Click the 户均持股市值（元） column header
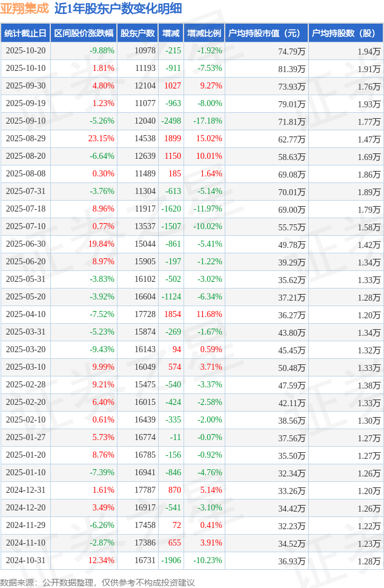The height and width of the screenshot is (588, 384). pyautogui.click(x=266, y=33)
